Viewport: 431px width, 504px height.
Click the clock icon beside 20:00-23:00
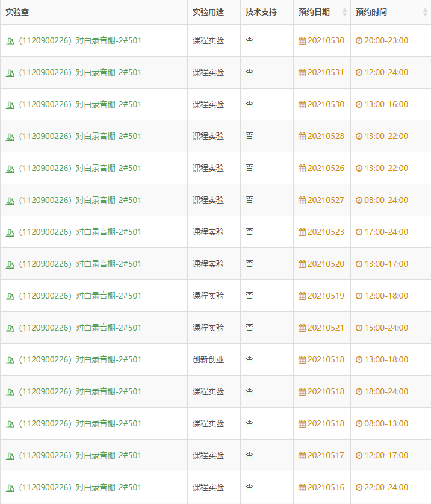(359, 40)
